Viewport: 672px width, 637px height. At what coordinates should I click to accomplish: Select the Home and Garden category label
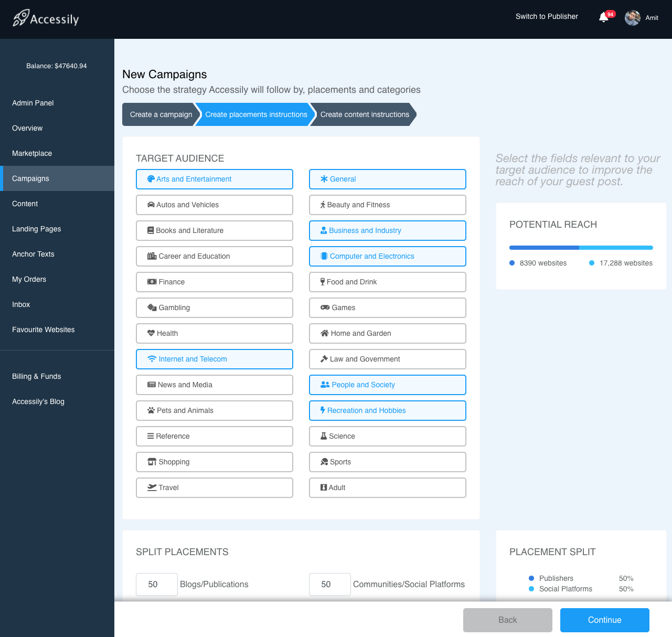point(361,333)
